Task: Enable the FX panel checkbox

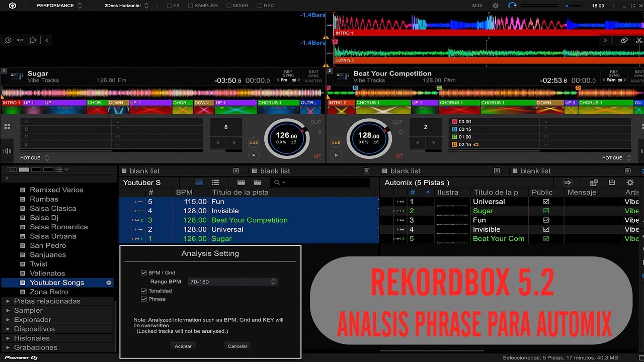Action: coord(169,6)
